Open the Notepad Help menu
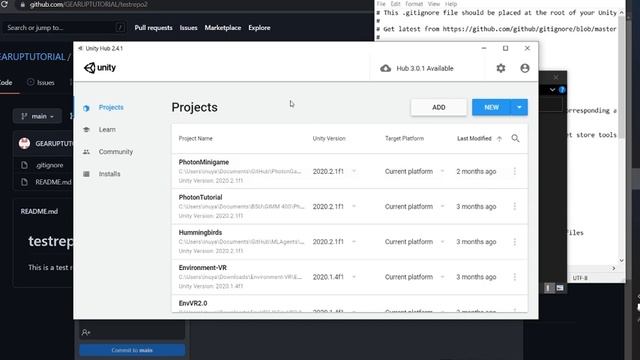Image resolution: width=640 pixels, height=360 pixels. tap(451, 4)
